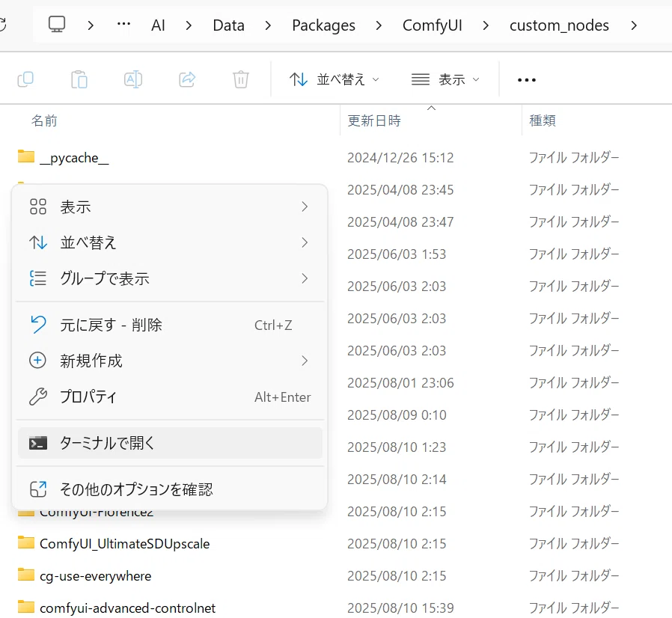Expand the 表示 submenu arrow in the context menu
This screenshot has height=618, width=672.
[x=305, y=206]
